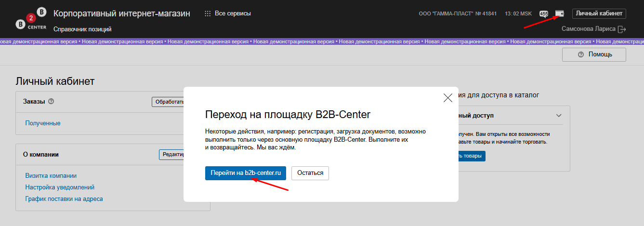The width and height of the screenshot is (644, 226).
Task: Go to Настройка уведомлений
Action: 60,187
